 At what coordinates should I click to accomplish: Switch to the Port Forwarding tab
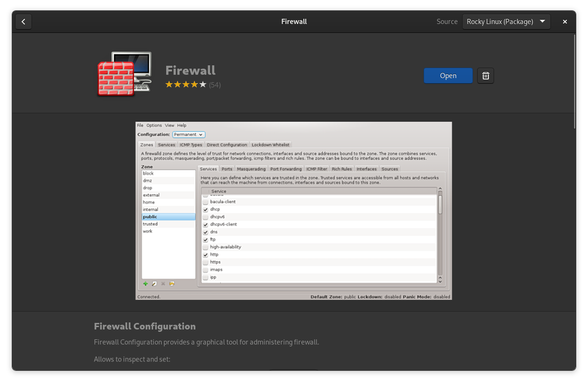(x=286, y=169)
